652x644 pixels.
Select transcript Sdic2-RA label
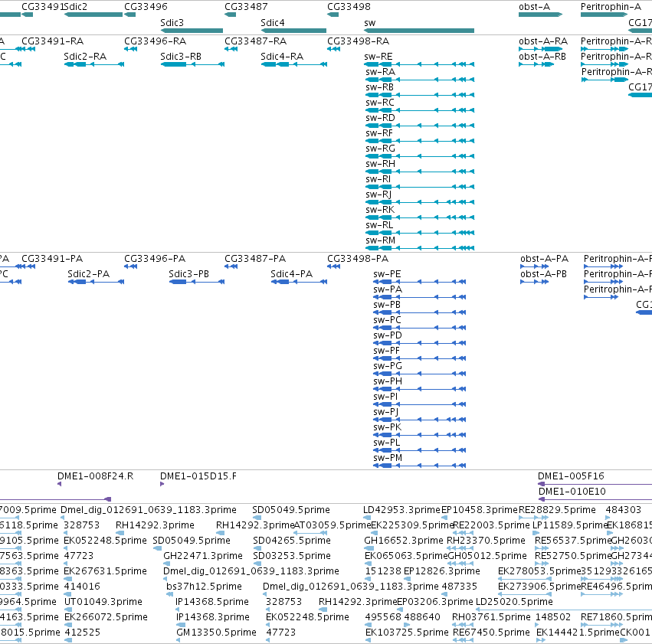(85, 57)
